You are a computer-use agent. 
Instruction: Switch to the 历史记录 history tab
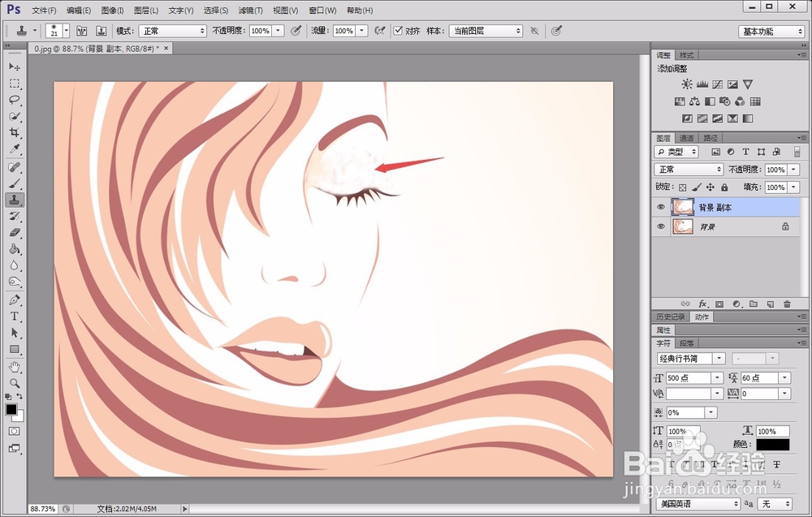coord(671,317)
